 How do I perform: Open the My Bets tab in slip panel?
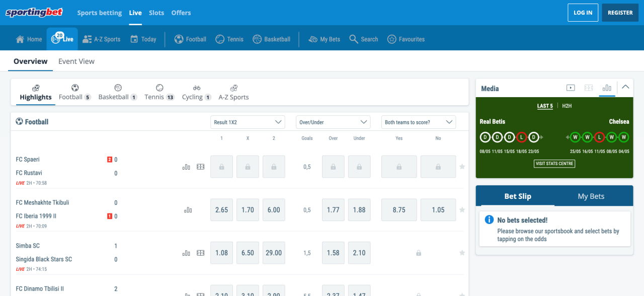coord(591,196)
